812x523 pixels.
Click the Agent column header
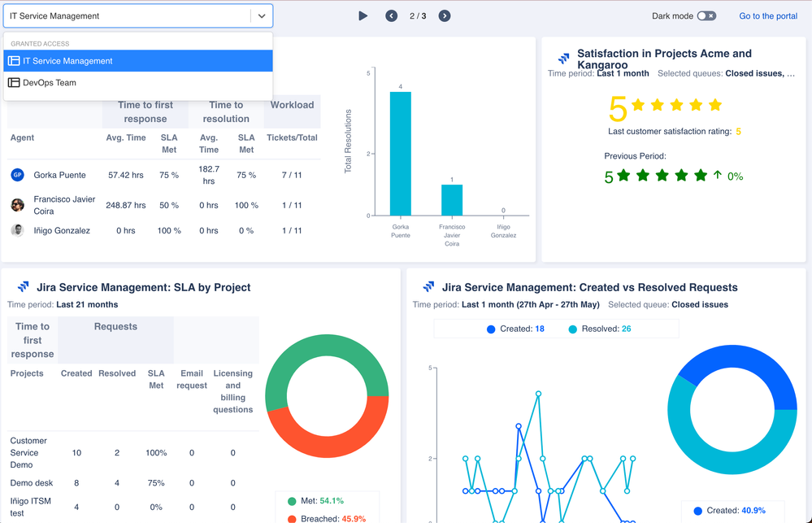coord(22,137)
